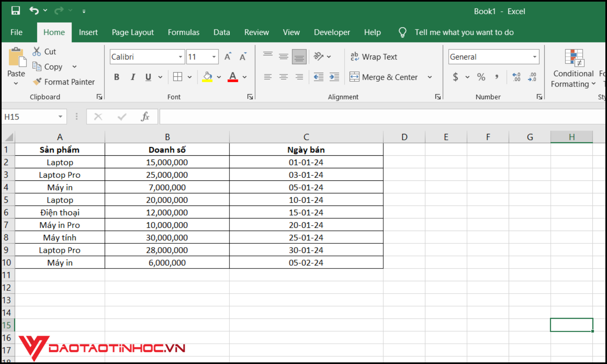Image resolution: width=607 pixels, height=364 pixels.
Task: Apply the yellow Fill Color swatch
Action: [207, 77]
